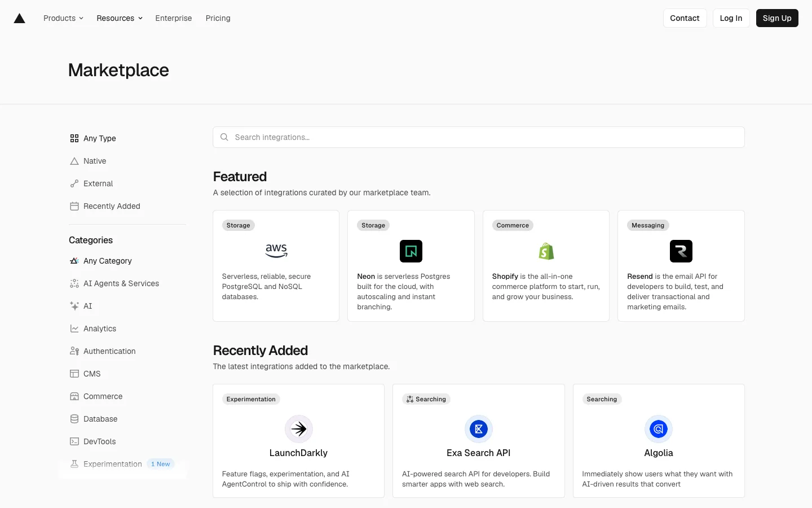Click the Any Type grid icon
The height and width of the screenshot is (508, 812).
[x=74, y=138]
